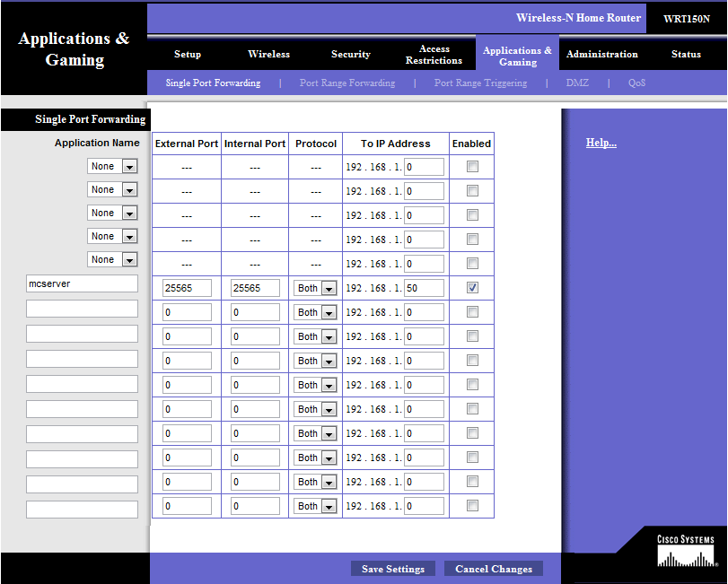
Task: Click the Application Name column label
Action: [97, 143]
